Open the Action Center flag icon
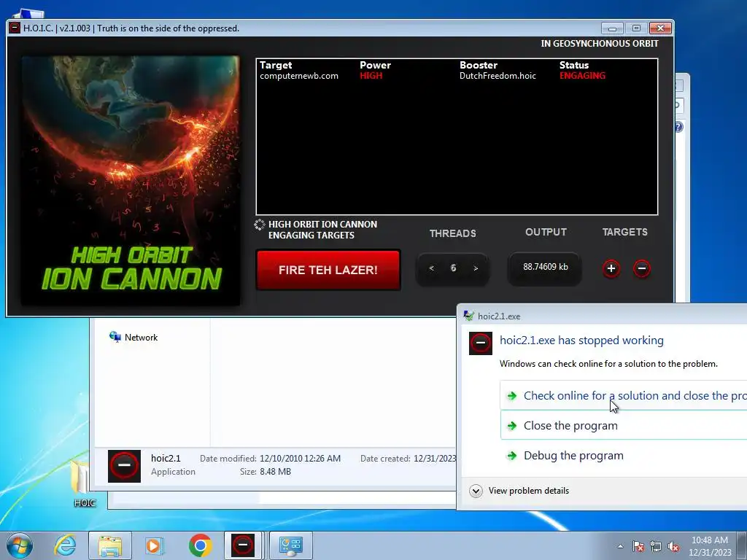 coord(638,546)
